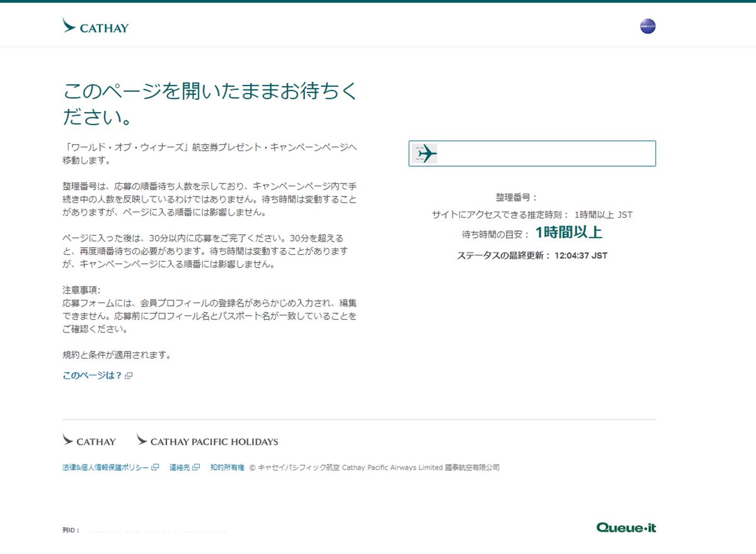Open 法律&個人情報保護ポリシー link

point(106,468)
